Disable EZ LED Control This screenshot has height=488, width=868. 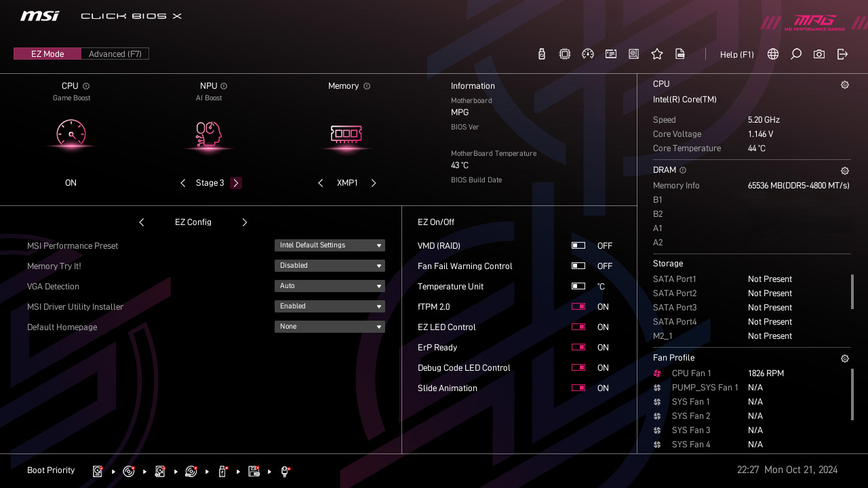[x=578, y=327]
